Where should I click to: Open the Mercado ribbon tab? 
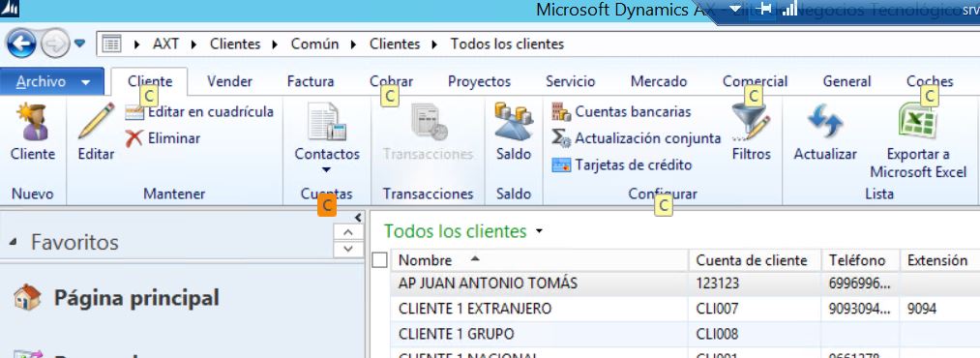coord(659,81)
